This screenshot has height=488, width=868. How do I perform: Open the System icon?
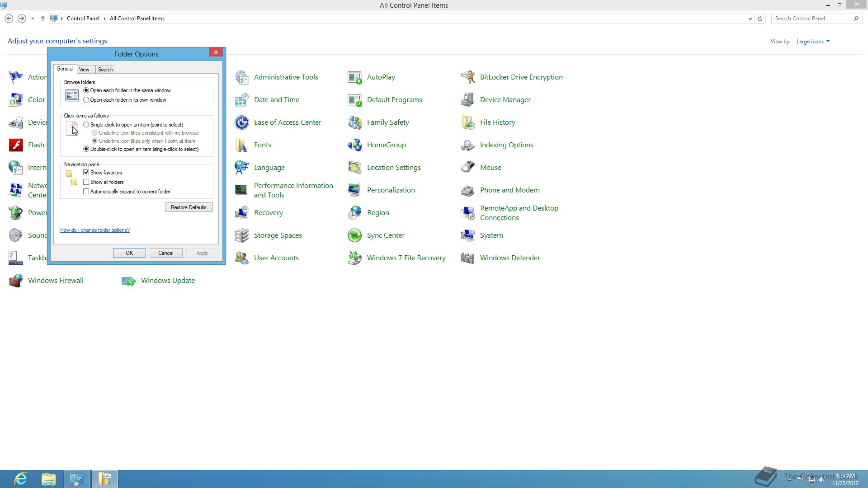[468, 235]
